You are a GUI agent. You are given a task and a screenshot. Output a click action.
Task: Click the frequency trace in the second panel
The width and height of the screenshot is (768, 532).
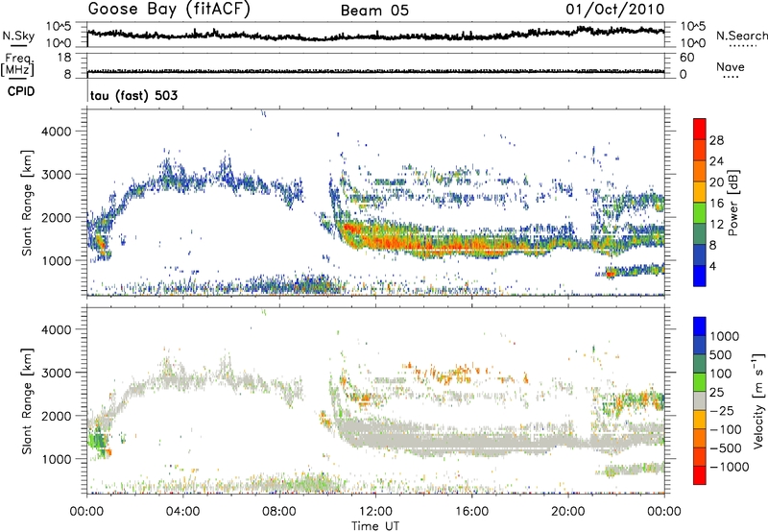375,71
